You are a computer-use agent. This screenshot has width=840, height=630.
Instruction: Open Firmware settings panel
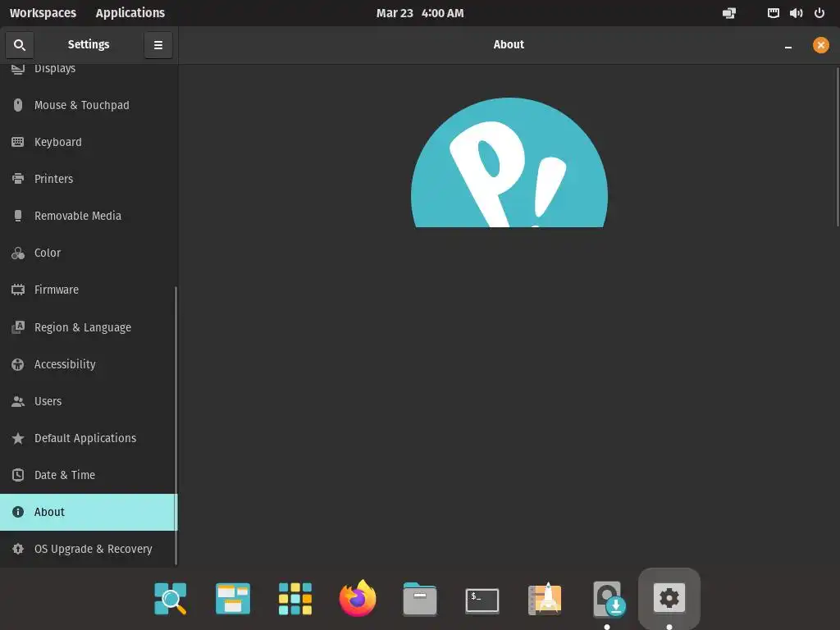[89, 290]
